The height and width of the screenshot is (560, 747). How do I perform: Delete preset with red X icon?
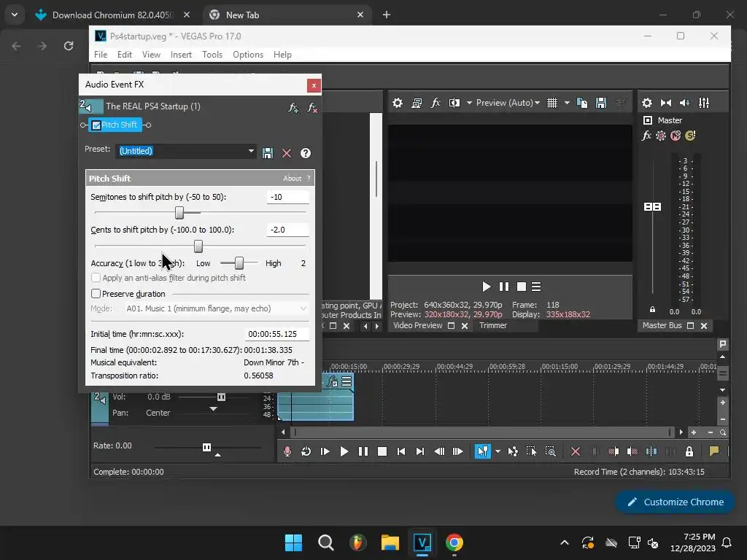pyautogui.click(x=286, y=153)
